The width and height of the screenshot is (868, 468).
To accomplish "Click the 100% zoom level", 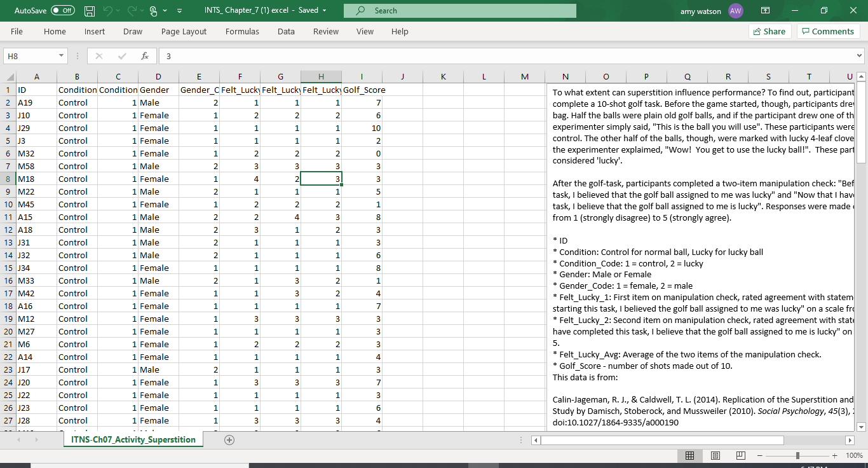I will point(854,455).
